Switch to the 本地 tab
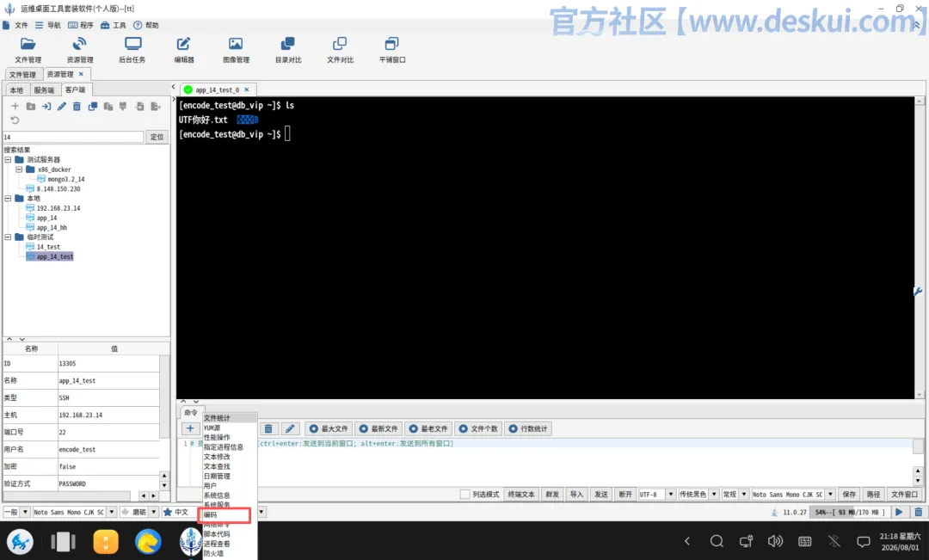This screenshot has width=929, height=560. click(16, 90)
